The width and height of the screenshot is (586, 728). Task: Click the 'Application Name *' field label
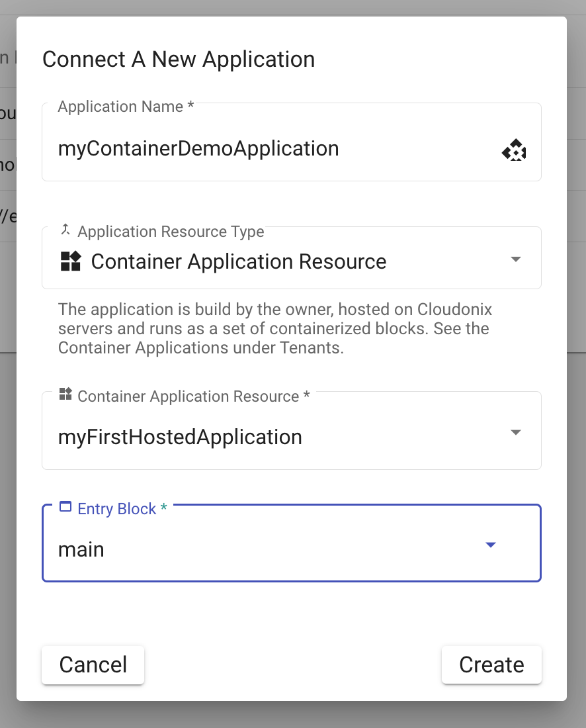tap(126, 107)
